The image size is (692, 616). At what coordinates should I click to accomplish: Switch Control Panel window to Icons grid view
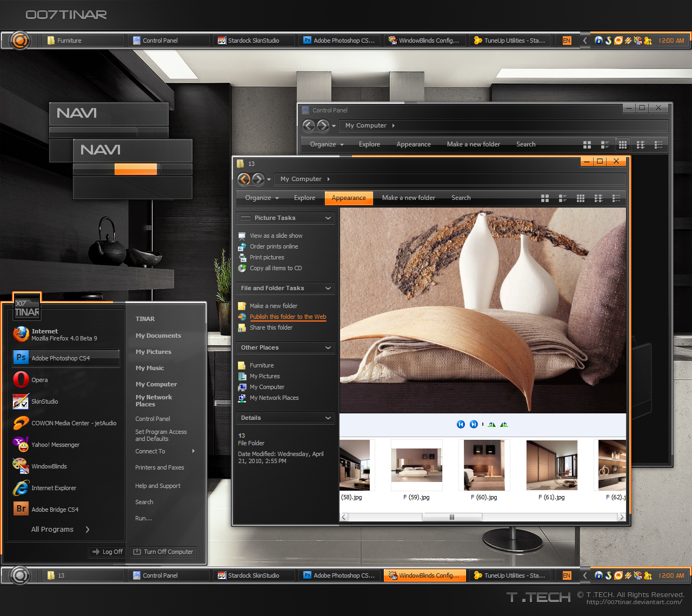pos(623,144)
